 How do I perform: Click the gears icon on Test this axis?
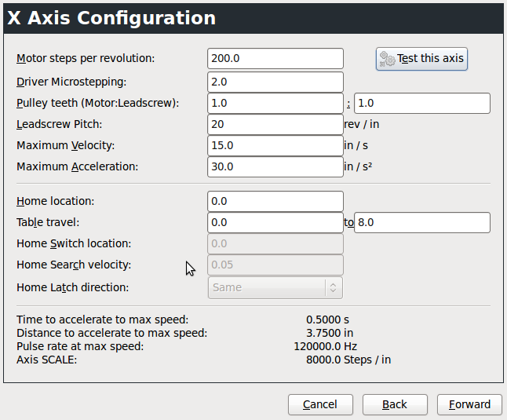click(387, 59)
